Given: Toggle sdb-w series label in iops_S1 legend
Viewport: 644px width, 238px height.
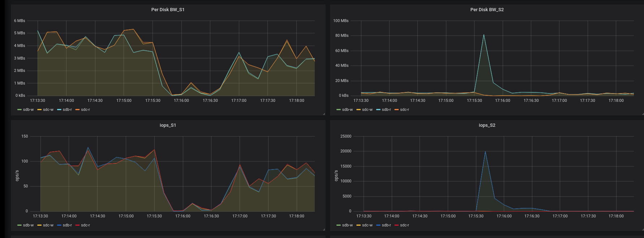Looking at the screenshot, I should tap(28, 225).
